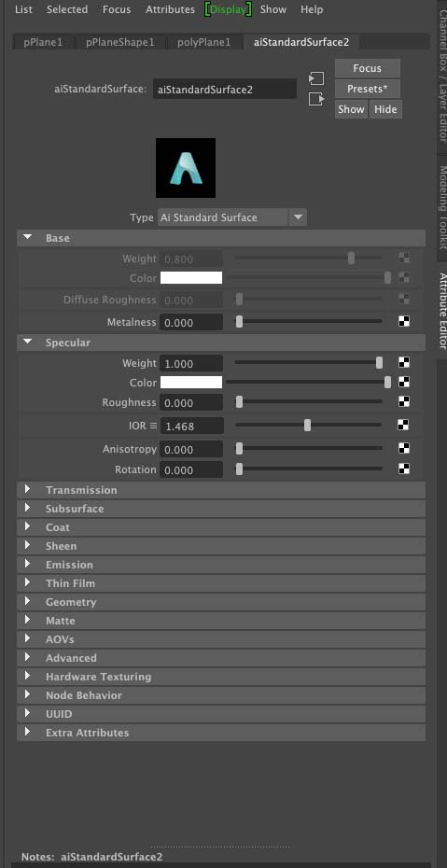Click the Specular Color white swatch
The width and height of the screenshot is (447, 868).
click(x=191, y=383)
